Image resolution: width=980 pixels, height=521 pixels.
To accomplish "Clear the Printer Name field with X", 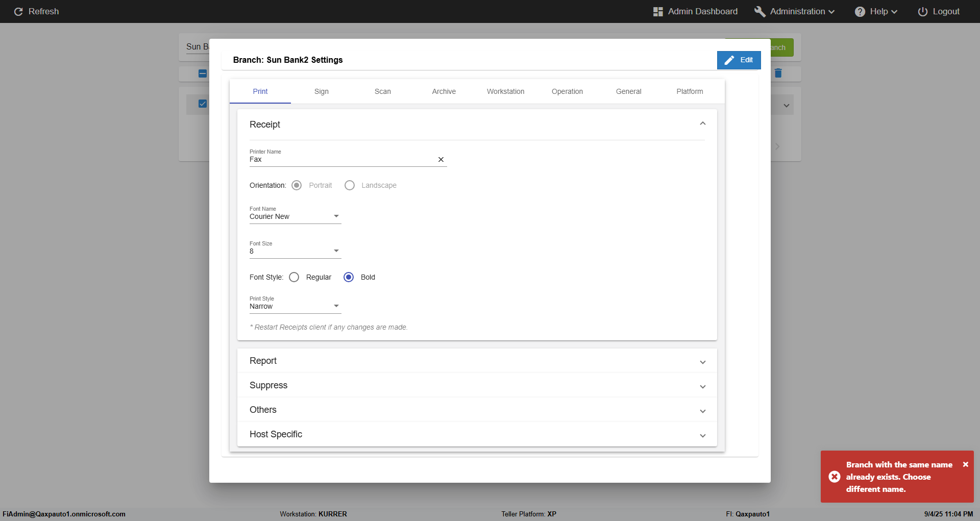I will [x=441, y=160].
